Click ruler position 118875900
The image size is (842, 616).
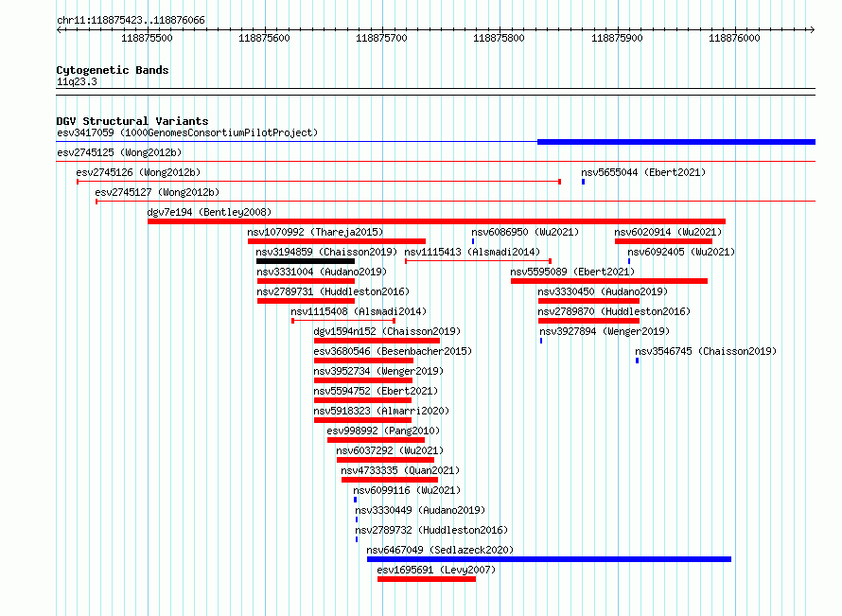tap(617, 38)
